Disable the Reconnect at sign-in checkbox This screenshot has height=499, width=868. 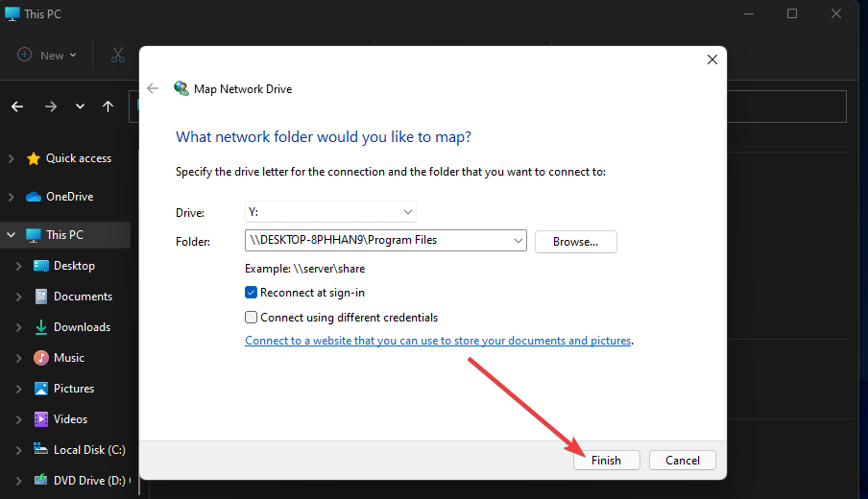pos(252,293)
